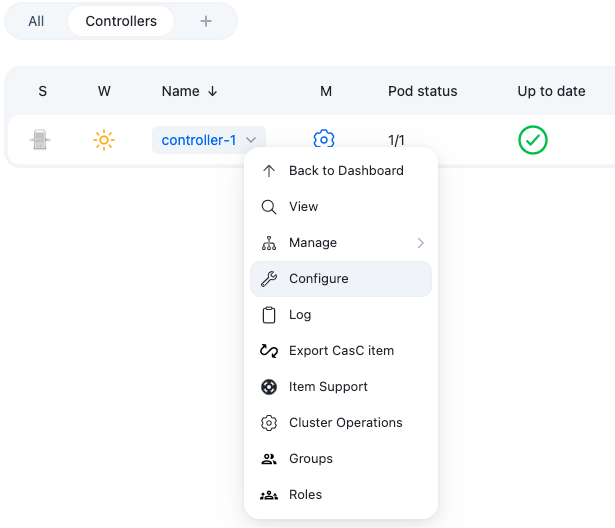Collapse controller-1 dropdown chevron

[251, 140]
